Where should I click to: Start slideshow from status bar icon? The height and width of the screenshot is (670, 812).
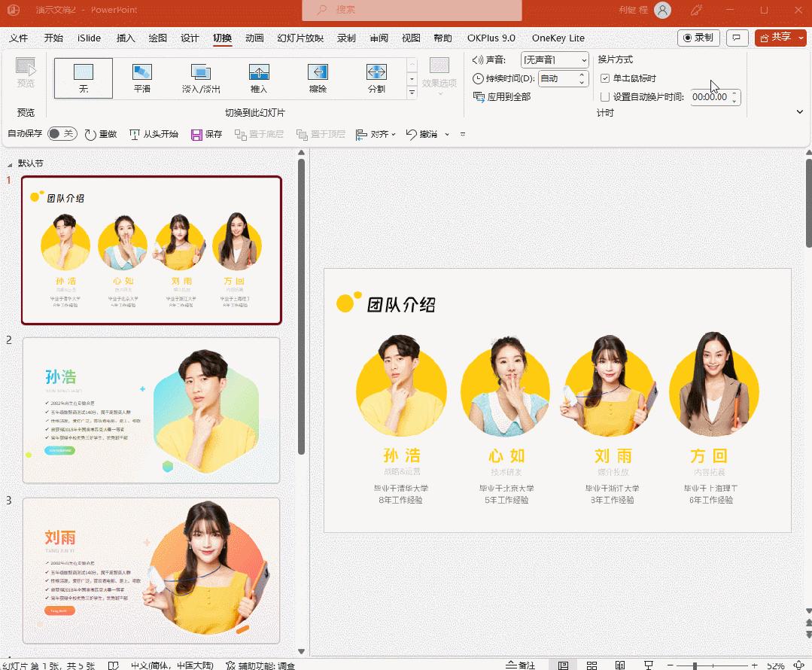[x=647, y=665]
